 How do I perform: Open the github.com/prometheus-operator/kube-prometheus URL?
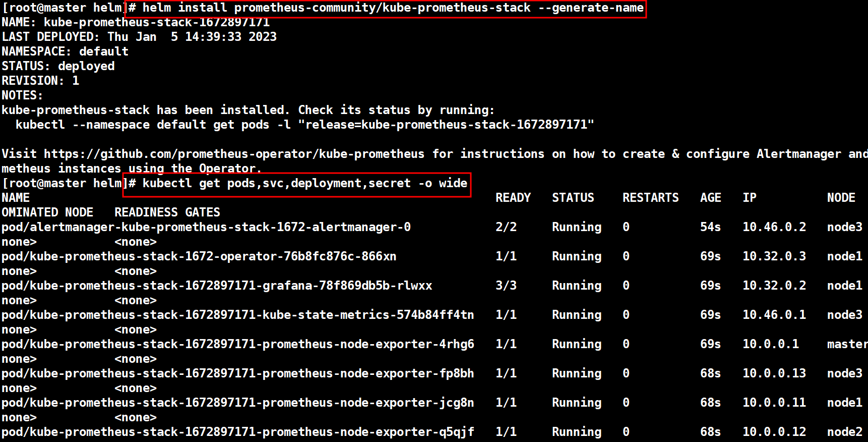click(234, 154)
